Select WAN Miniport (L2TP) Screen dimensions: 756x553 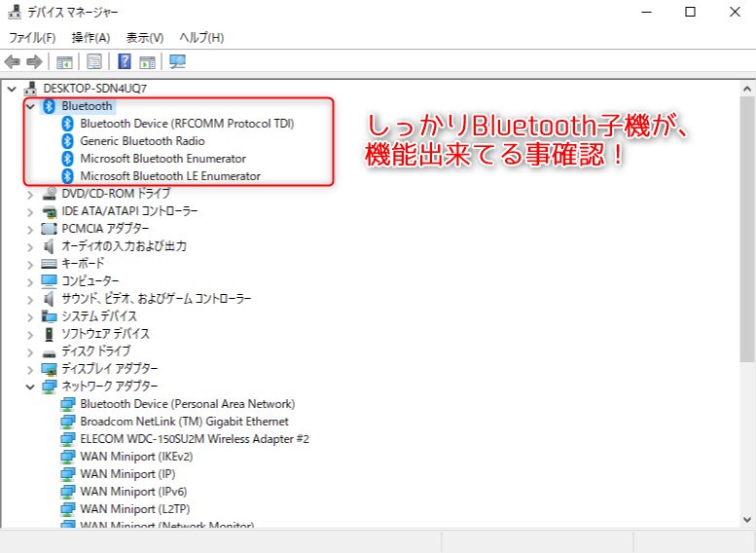coord(135,509)
